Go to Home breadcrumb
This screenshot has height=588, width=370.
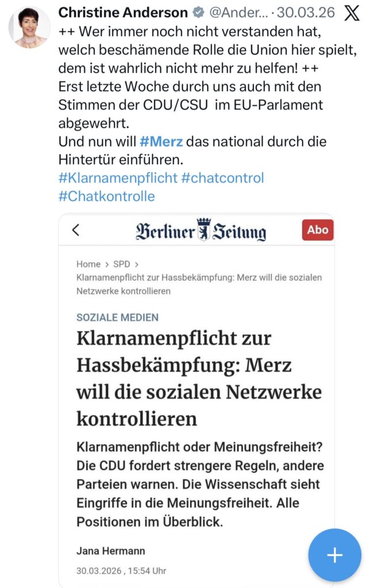(x=88, y=264)
